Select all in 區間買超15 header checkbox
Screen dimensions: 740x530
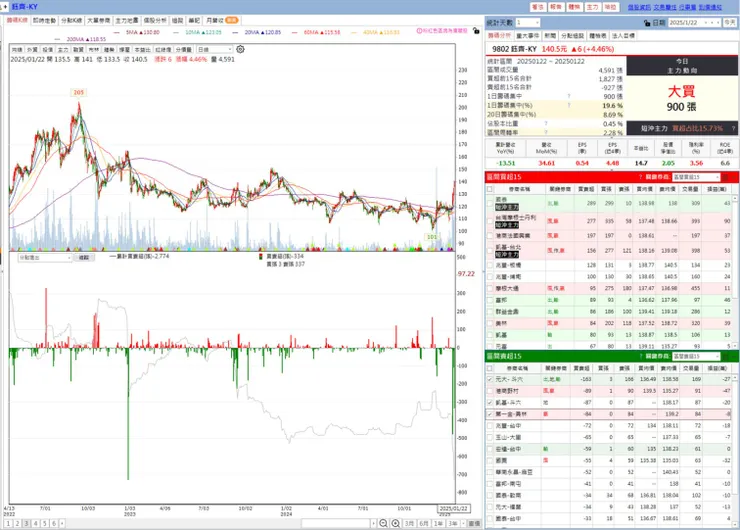click(x=490, y=189)
